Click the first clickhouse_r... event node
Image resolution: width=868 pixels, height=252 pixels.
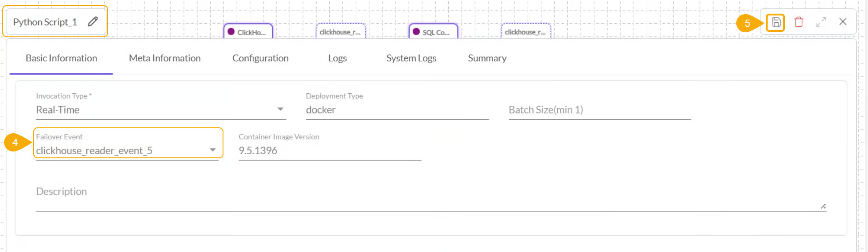pos(341,32)
